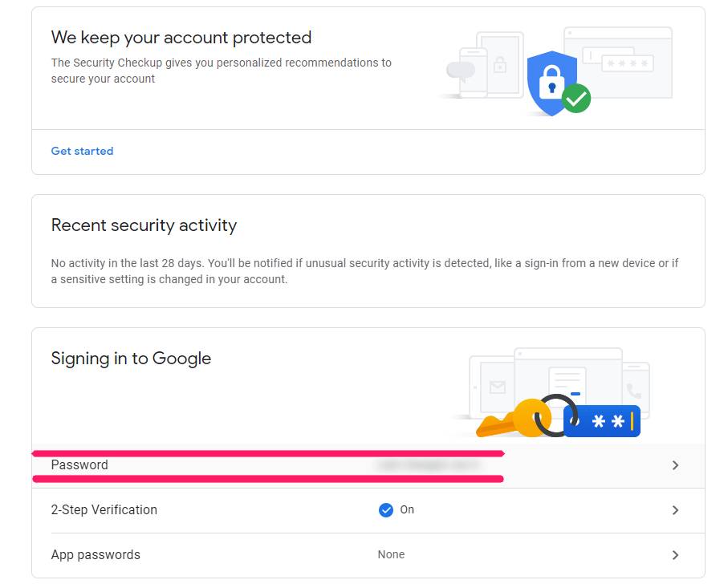Viewport: 728px width, 584px height.
Task: Click the blue password asterisks icon
Action: [602, 421]
